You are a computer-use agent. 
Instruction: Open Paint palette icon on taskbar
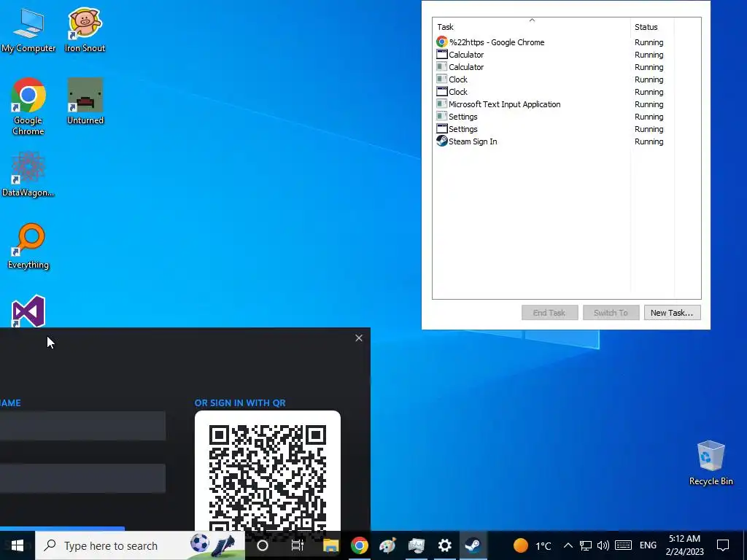[387, 545]
